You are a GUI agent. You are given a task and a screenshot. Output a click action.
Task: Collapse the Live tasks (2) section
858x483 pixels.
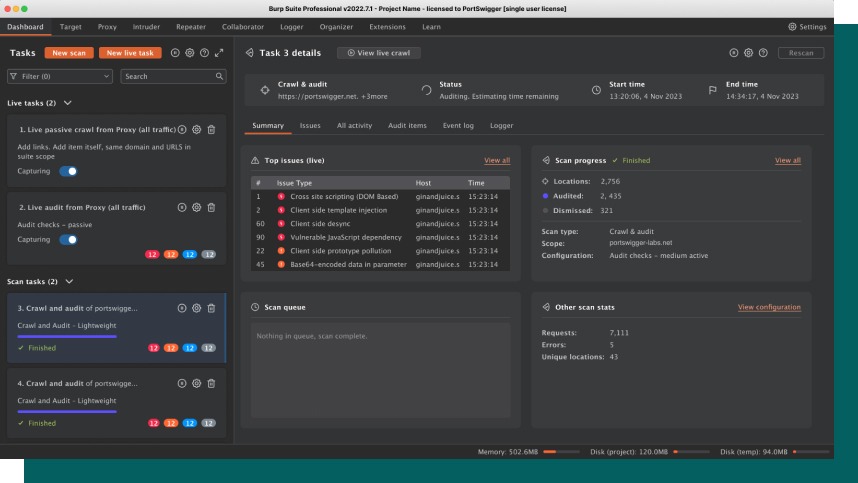pos(67,103)
